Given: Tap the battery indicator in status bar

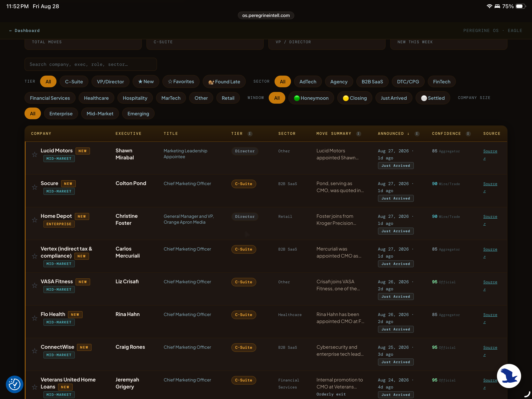Looking at the screenshot, I should 521,6.
